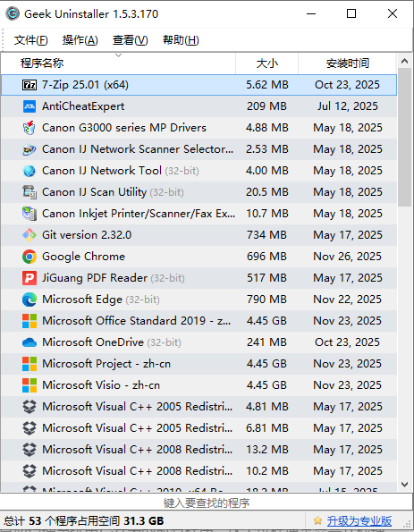Click the Canon IJ Network Scanner Selector icon
The height and width of the screenshot is (532, 414).
click(x=30, y=149)
